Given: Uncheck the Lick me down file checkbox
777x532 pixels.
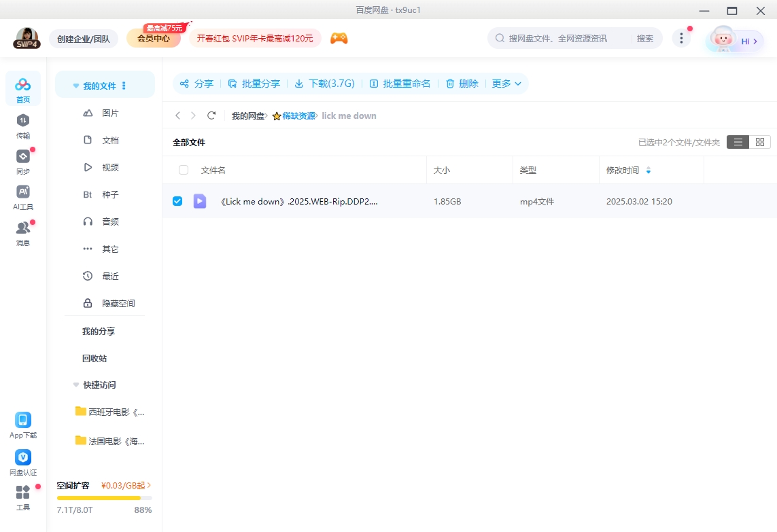Looking at the screenshot, I should (x=177, y=201).
